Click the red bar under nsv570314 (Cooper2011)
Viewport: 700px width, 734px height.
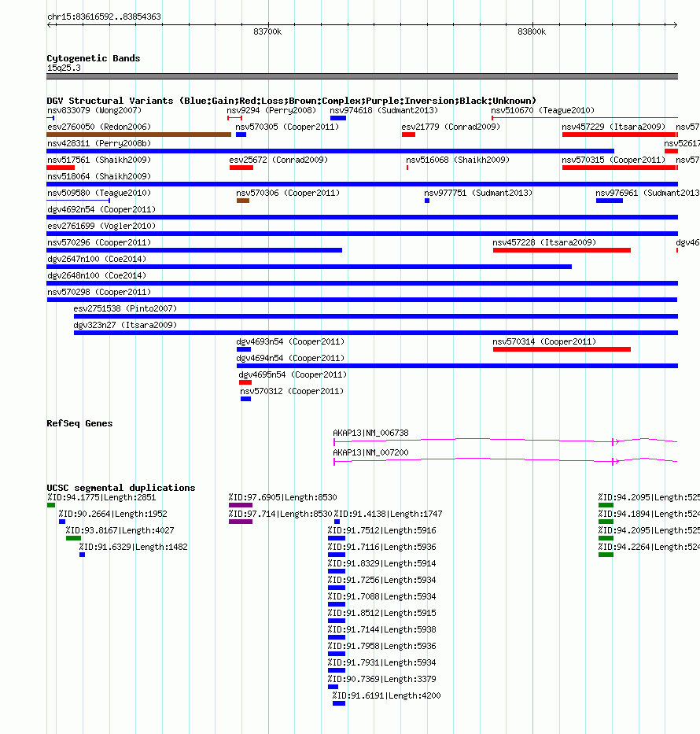(562, 349)
